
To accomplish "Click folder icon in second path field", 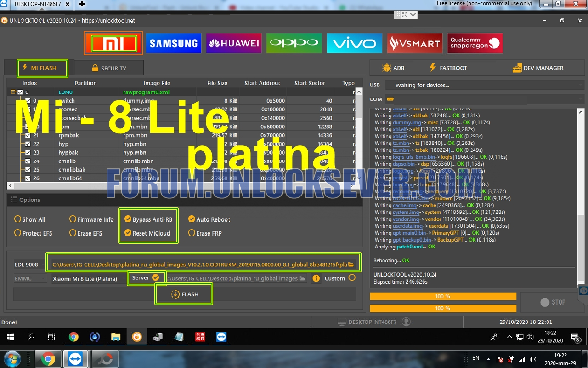I will [x=303, y=278].
